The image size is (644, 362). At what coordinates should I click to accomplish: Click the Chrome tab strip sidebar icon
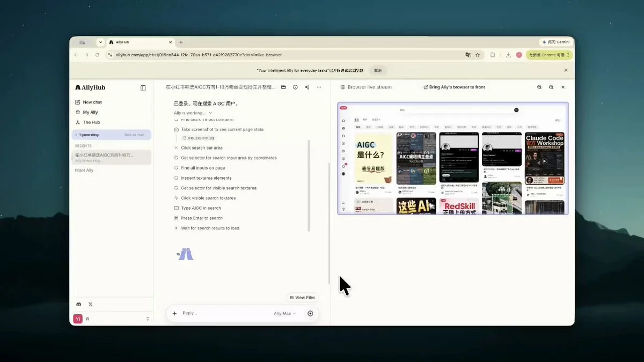point(82,42)
